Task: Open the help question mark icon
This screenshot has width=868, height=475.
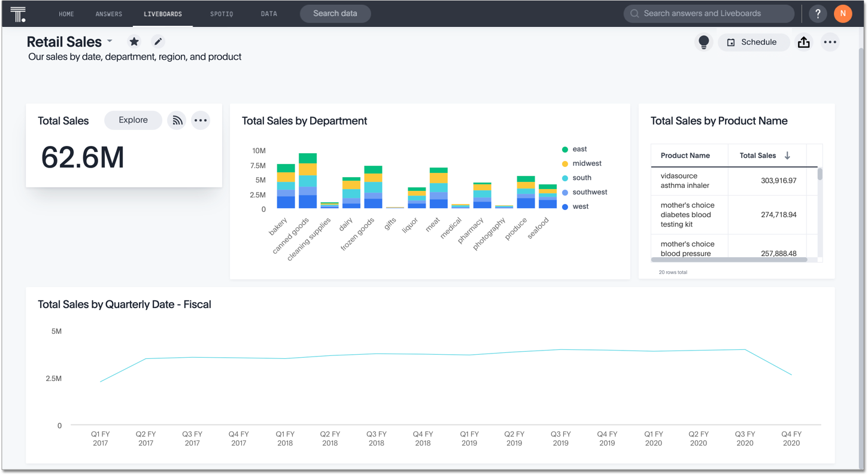Action: click(x=818, y=13)
